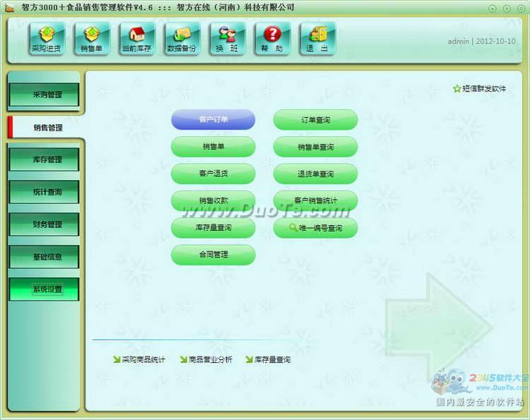
Task: Open the 系统设置 sidebar tab
Action: point(44,289)
